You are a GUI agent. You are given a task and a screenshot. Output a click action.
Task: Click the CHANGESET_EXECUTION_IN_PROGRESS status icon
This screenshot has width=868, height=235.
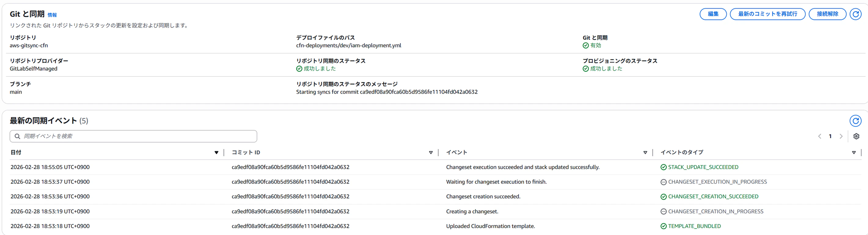(664, 182)
